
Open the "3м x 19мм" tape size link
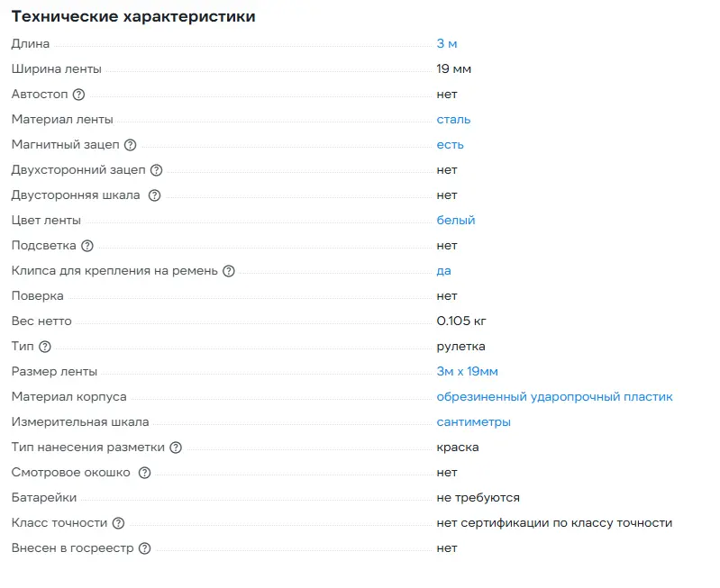click(467, 371)
